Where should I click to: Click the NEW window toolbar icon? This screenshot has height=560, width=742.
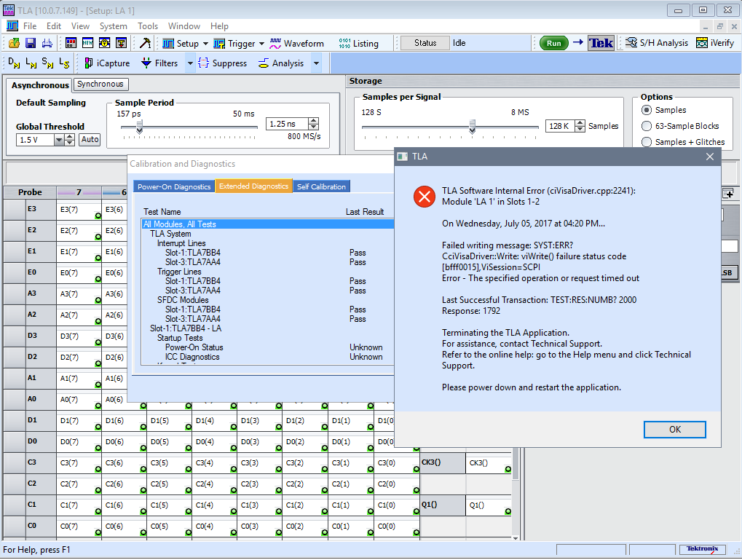coord(87,43)
